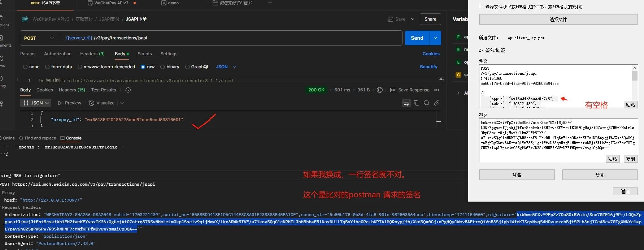Open the POST method dropdown

pyautogui.click(x=39, y=38)
